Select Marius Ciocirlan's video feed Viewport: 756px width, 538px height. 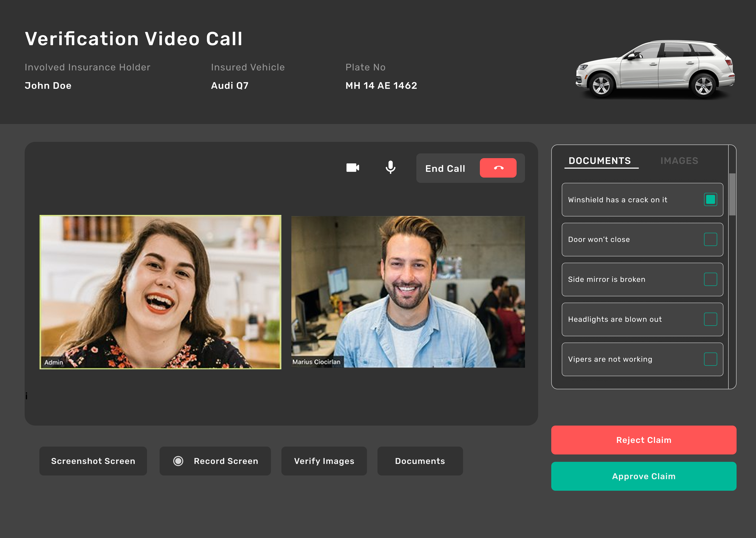click(408, 292)
